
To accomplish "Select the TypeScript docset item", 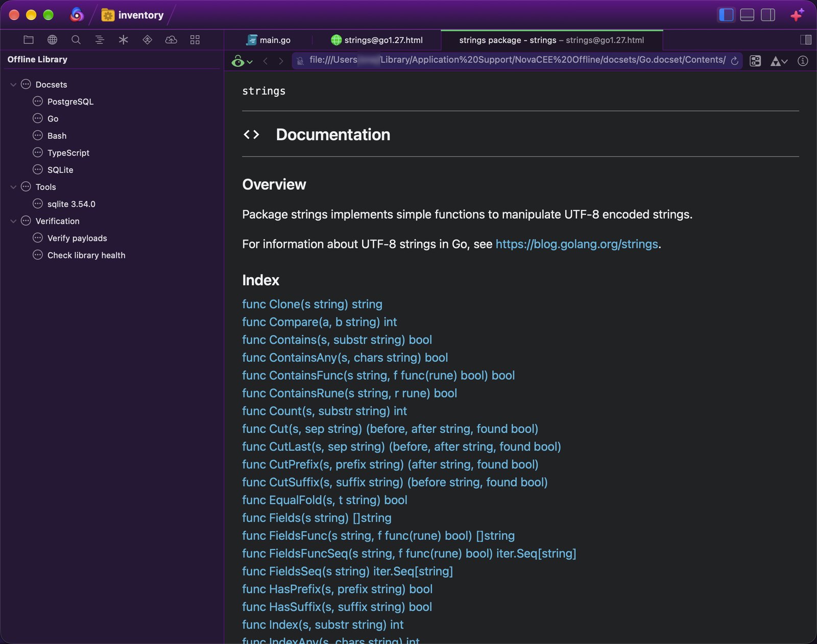I will 68,153.
